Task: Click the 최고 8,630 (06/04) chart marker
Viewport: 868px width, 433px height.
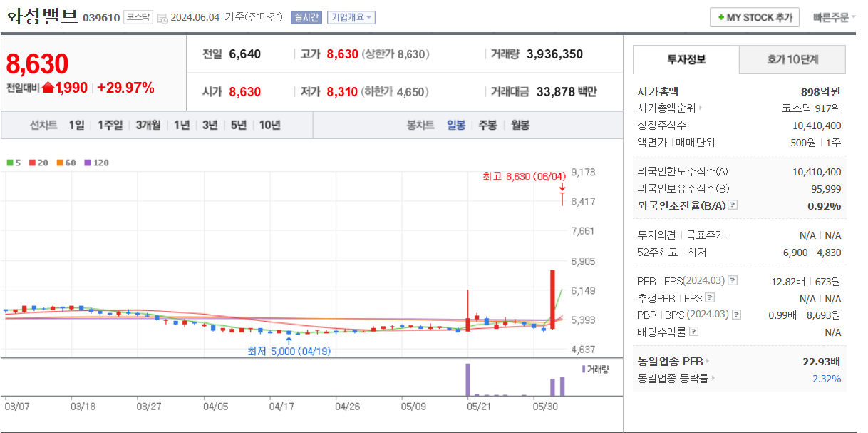Action: 524,176
